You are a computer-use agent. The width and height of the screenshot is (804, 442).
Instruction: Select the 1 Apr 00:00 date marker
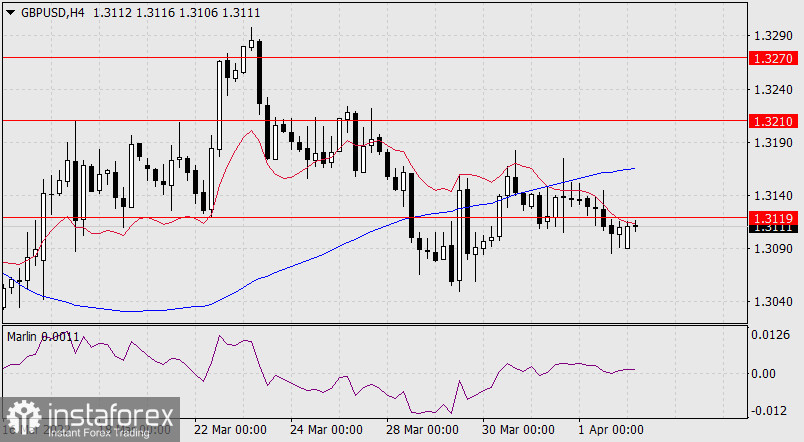click(609, 429)
